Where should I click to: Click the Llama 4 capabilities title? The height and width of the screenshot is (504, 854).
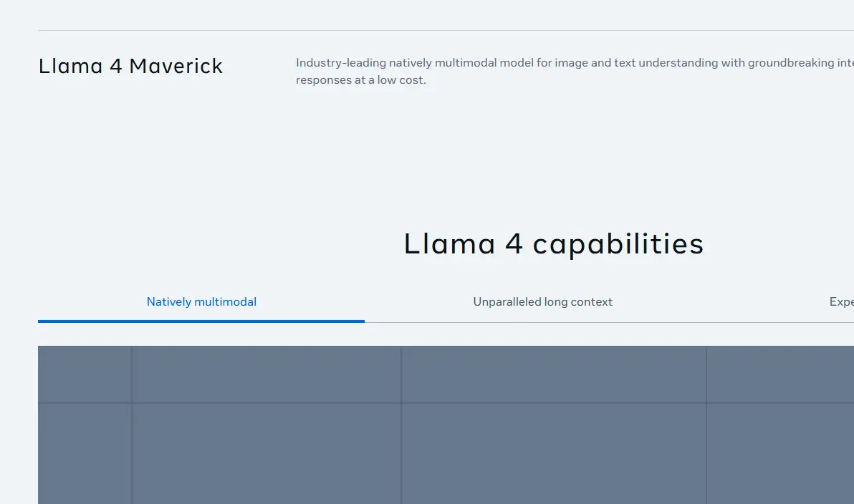pos(553,243)
